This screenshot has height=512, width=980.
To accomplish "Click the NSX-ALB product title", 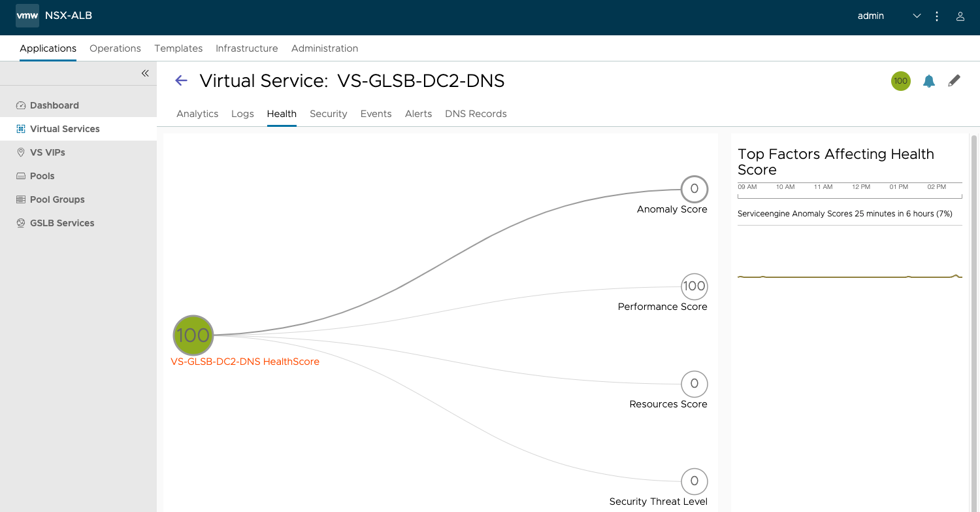I will point(69,16).
